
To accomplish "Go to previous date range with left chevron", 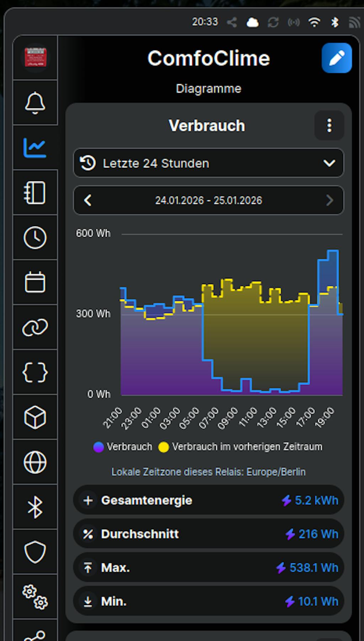I will [x=88, y=200].
